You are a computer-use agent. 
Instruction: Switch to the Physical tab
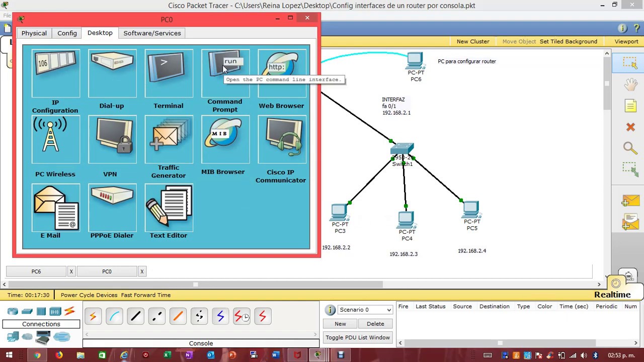[x=34, y=33]
